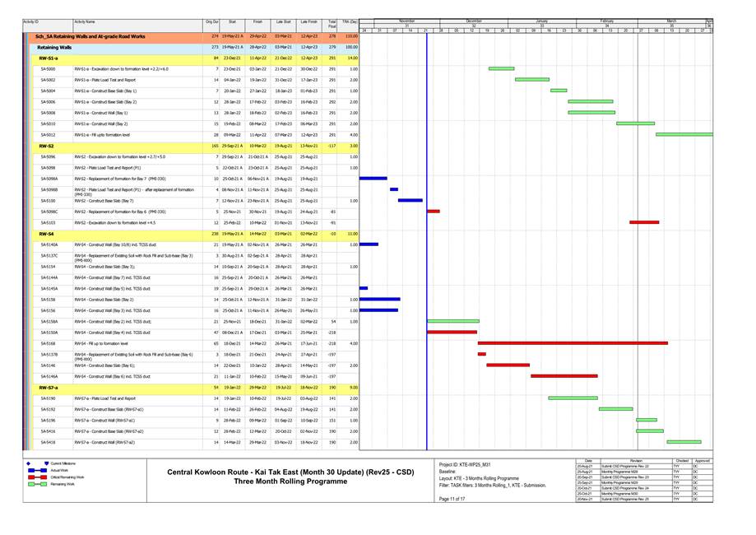
Task: Collapse the RW-S2 group band
Action: pos(46,146)
